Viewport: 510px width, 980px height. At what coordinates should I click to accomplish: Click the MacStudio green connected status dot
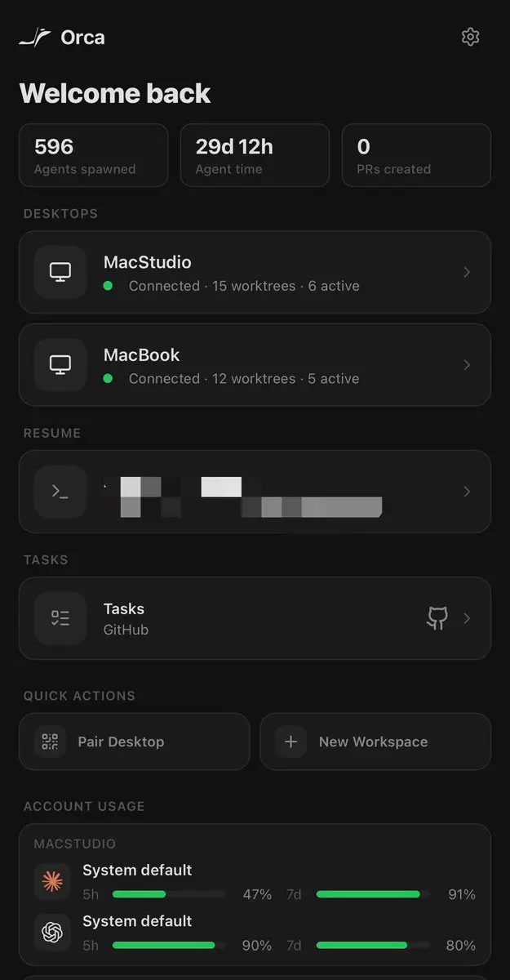pyautogui.click(x=108, y=286)
